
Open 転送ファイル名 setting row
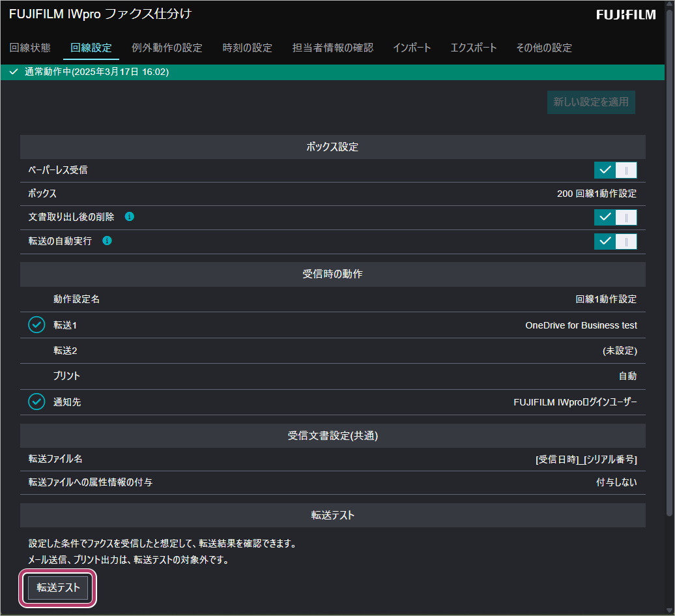tap(333, 459)
